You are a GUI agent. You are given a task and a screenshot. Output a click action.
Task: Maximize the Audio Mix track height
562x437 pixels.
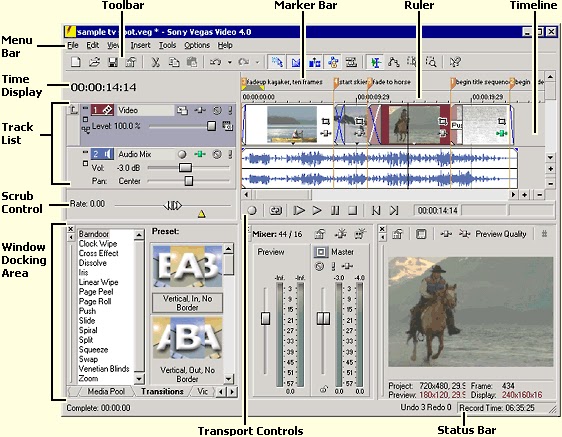click(x=85, y=163)
